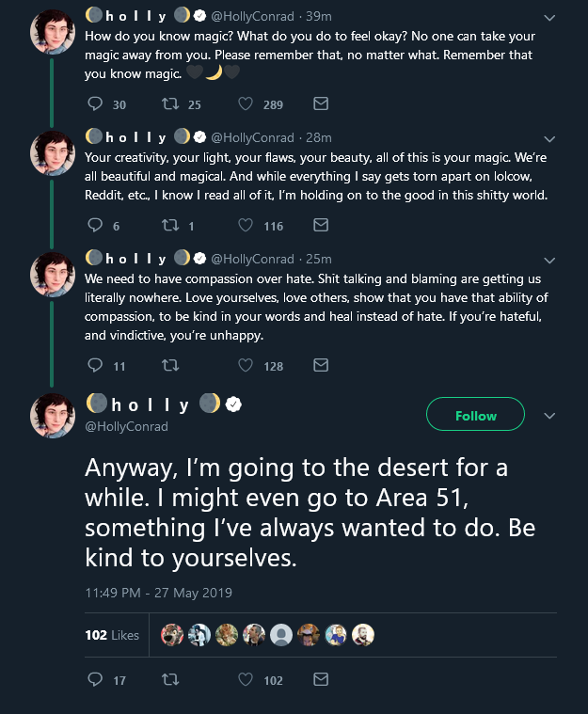This screenshot has height=714, width=588.
Task: Retweet the 25m compassion tweet
Action: tap(170, 365)
